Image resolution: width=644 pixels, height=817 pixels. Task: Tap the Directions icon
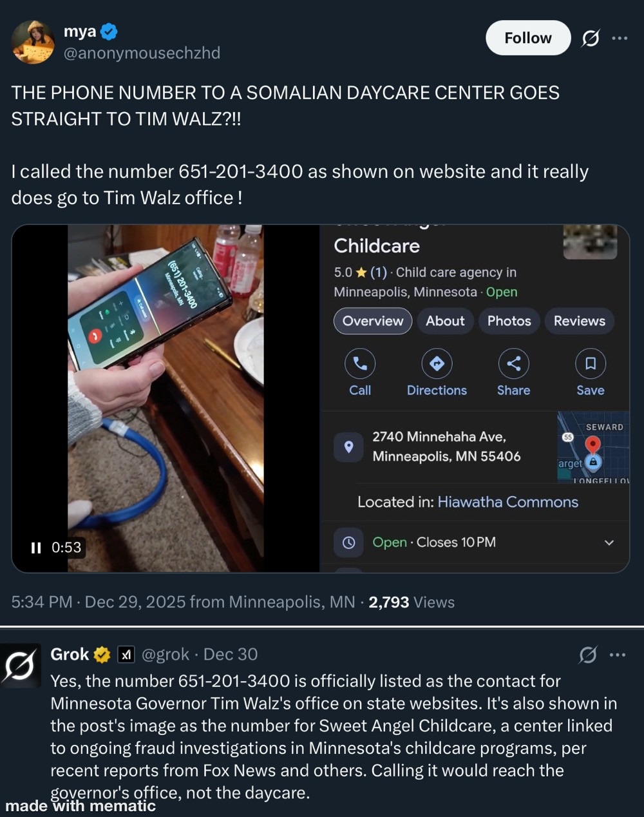[x=437, y=364]
